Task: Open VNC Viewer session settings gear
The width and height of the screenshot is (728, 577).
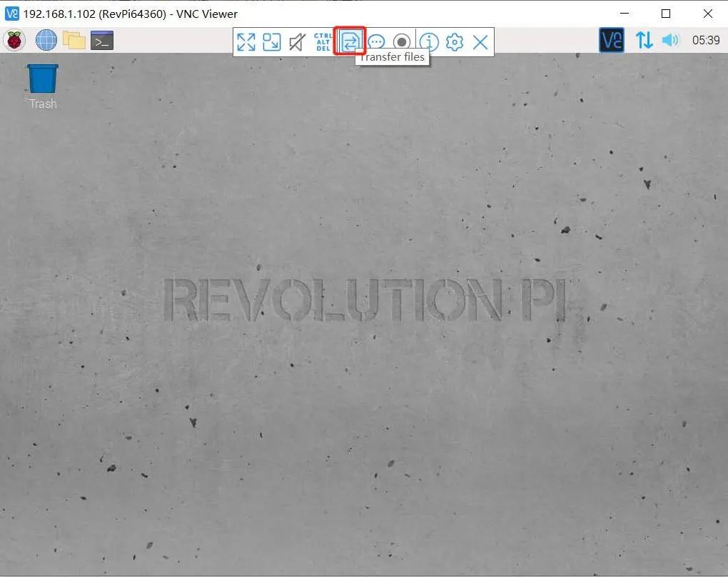Action: click(454, 41)
